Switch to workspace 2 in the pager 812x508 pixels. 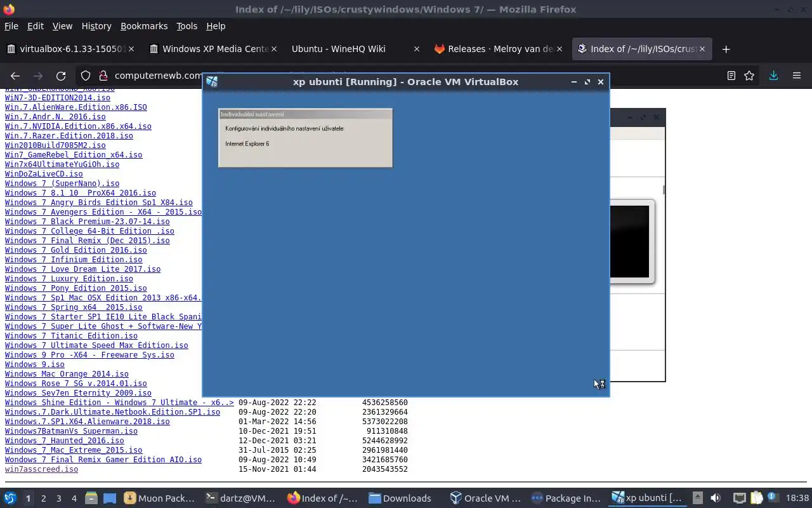pyautogui.click(x=43, y=498)
